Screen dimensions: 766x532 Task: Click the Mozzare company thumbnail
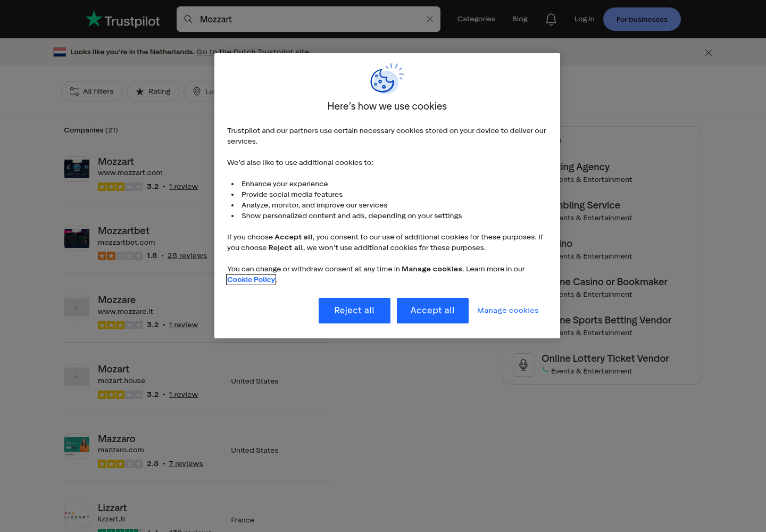point(77,307)
